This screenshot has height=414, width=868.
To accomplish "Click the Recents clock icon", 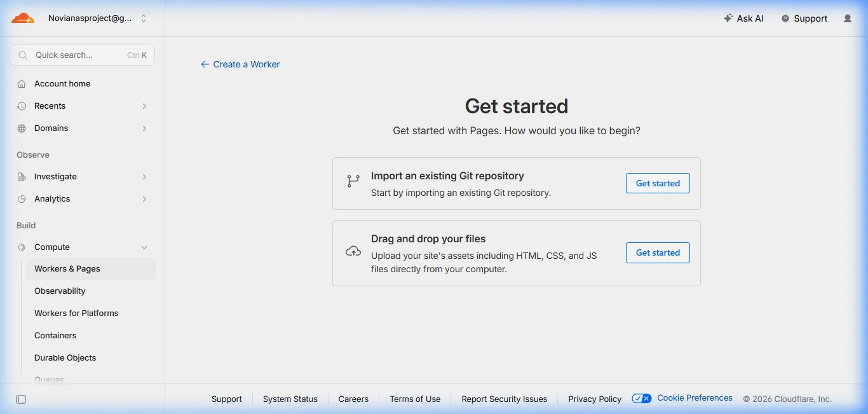I will [x=22, y=106].
